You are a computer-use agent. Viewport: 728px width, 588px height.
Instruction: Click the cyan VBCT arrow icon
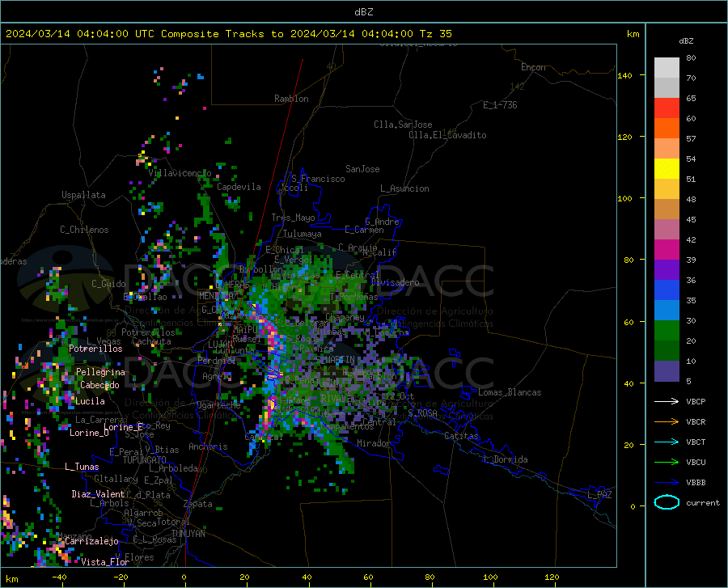coord(667,442)
